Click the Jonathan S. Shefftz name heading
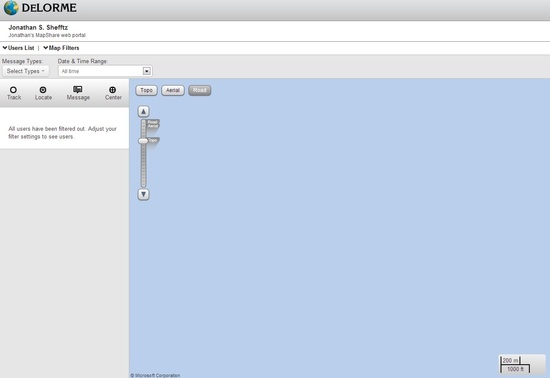 click(38, 27)
